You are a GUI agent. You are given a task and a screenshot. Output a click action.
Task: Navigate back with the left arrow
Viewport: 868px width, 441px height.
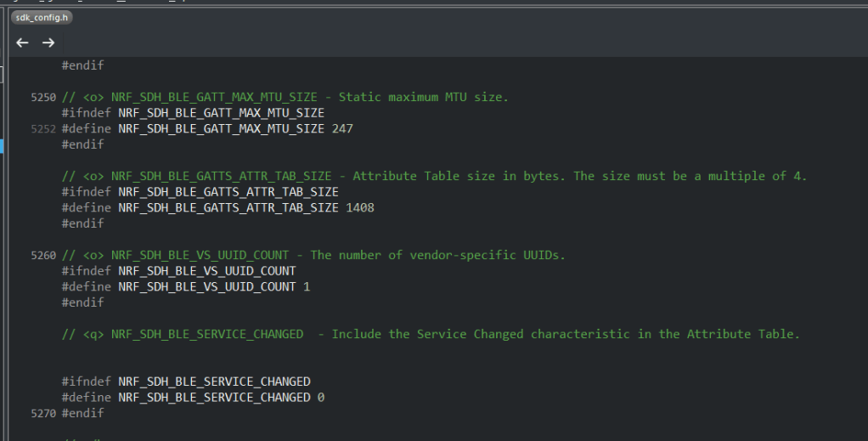tap(22, 42)
